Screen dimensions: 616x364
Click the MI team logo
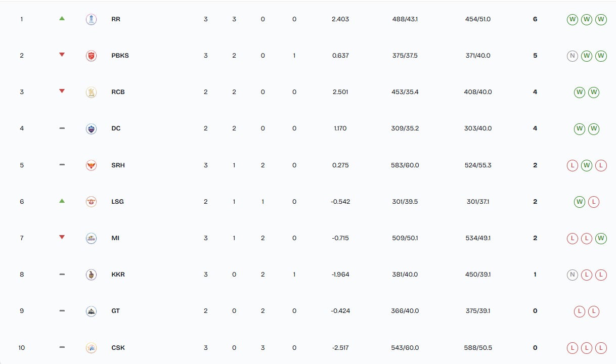(91, 238)
